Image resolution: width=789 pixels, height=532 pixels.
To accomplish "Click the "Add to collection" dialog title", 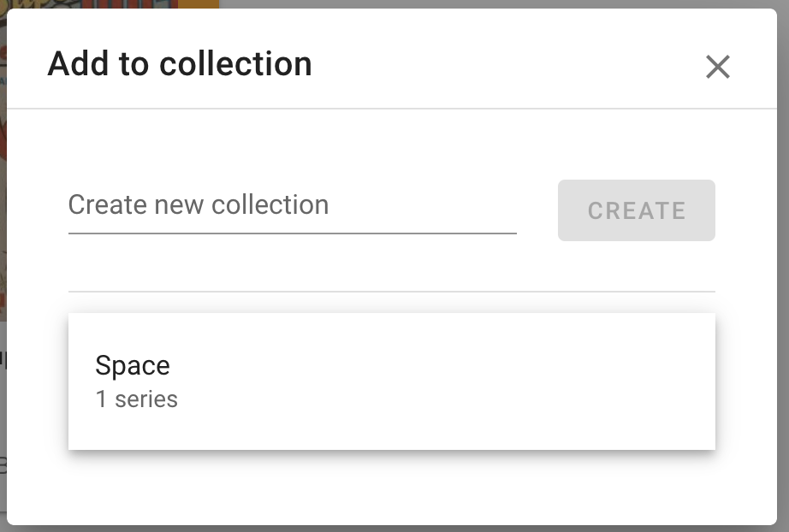I will pyautogui.click(x=180, y=64).
